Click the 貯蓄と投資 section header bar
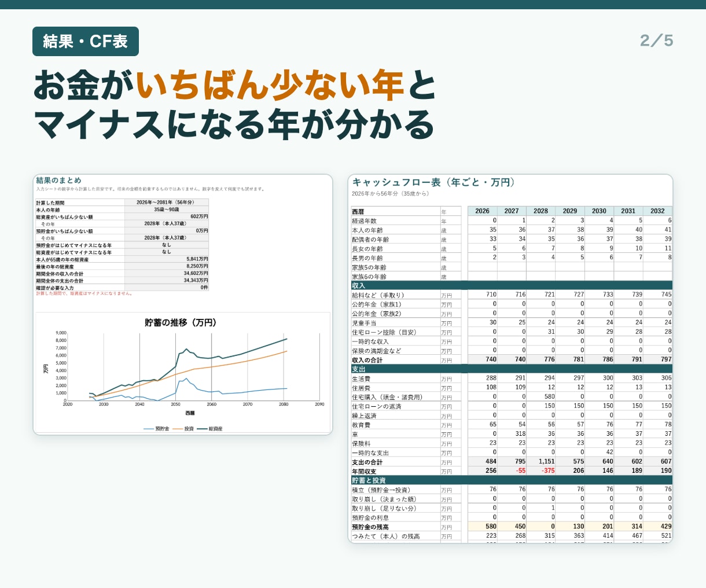This screenshot has height=588, width=706. tap(512, 480)
